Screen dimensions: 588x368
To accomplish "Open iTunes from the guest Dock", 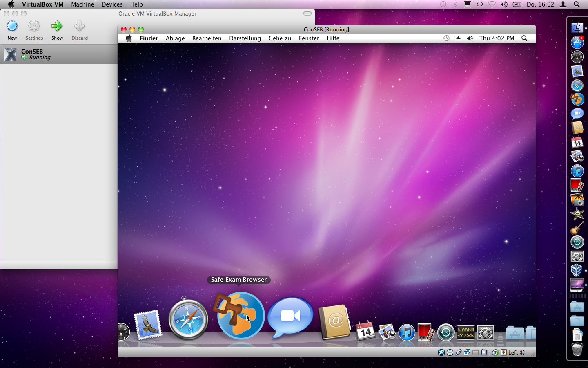I will 407,333.
